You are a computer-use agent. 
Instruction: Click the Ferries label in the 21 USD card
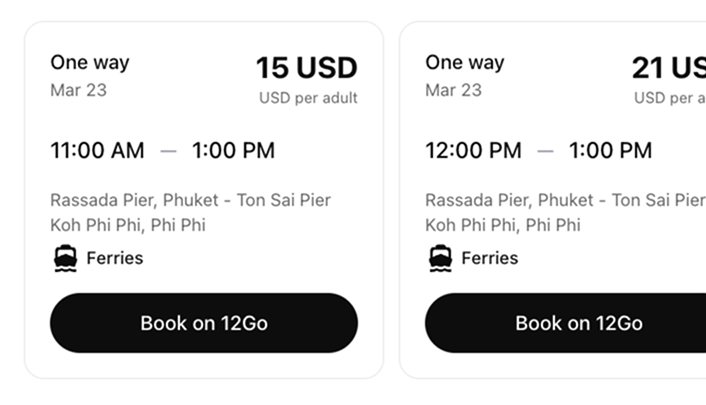coord(490,258)
